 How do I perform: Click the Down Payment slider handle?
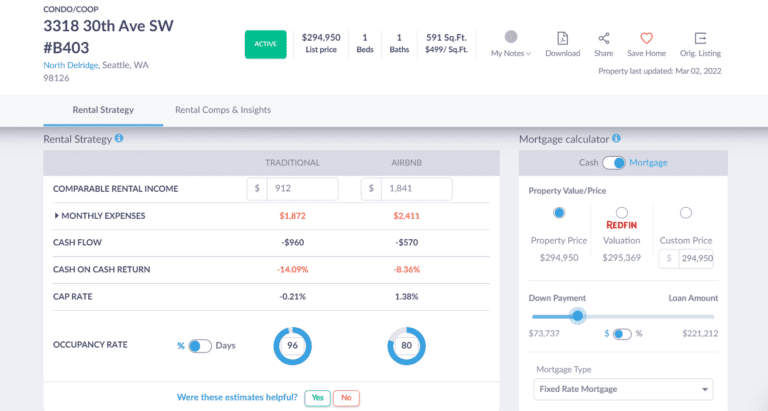point(577,316)
